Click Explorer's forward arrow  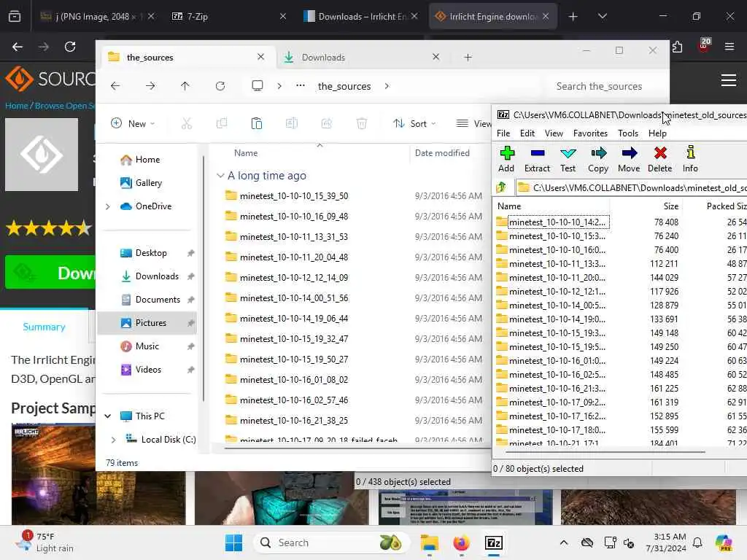coord(150,86)
